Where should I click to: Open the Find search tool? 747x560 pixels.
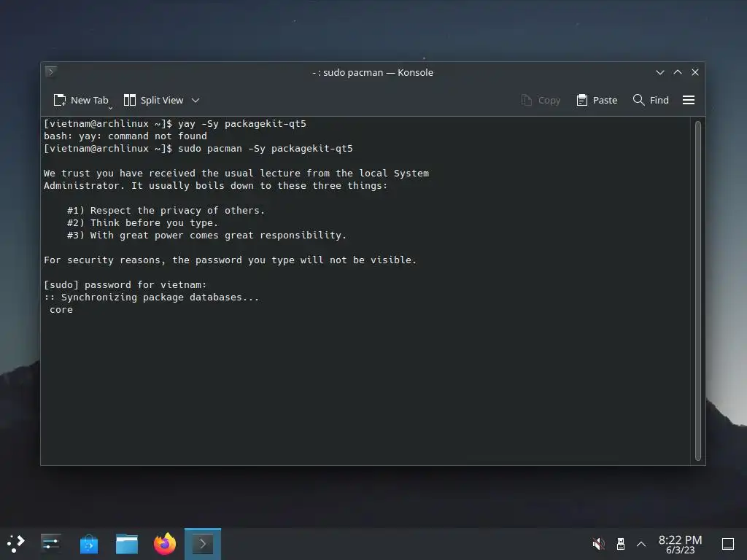click(651, 101)
